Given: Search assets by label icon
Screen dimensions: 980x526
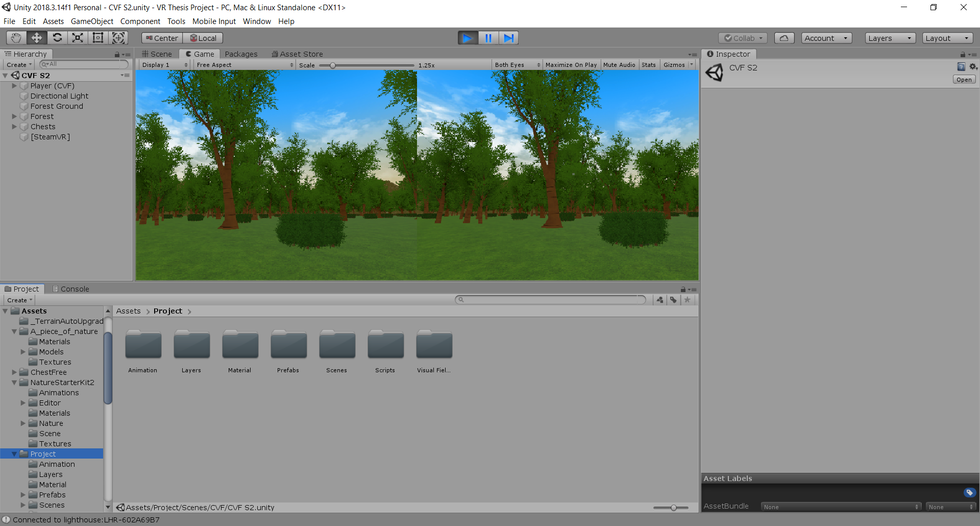Looking at the screenshot, I should pyautogui.click(x=674, y=300).
